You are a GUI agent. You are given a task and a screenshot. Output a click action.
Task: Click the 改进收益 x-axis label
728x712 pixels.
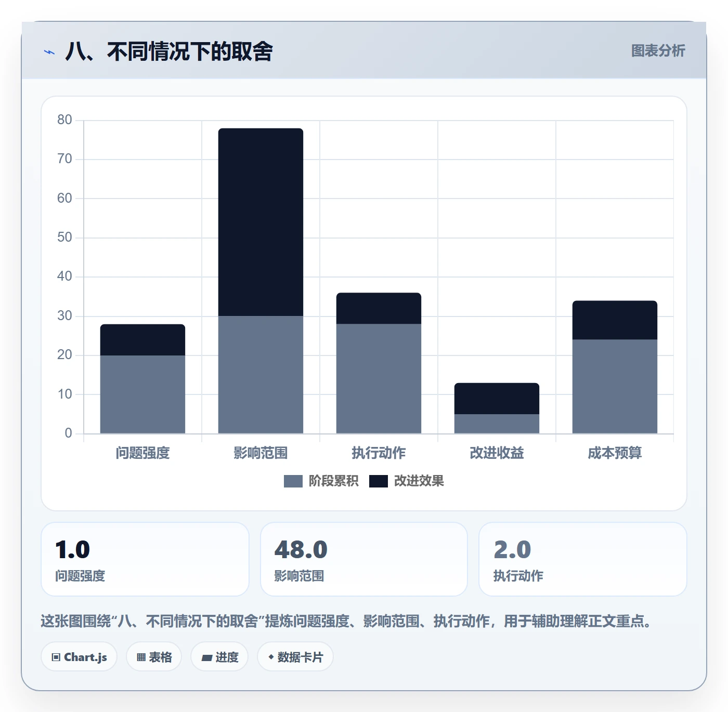click(x=497, y=453)
